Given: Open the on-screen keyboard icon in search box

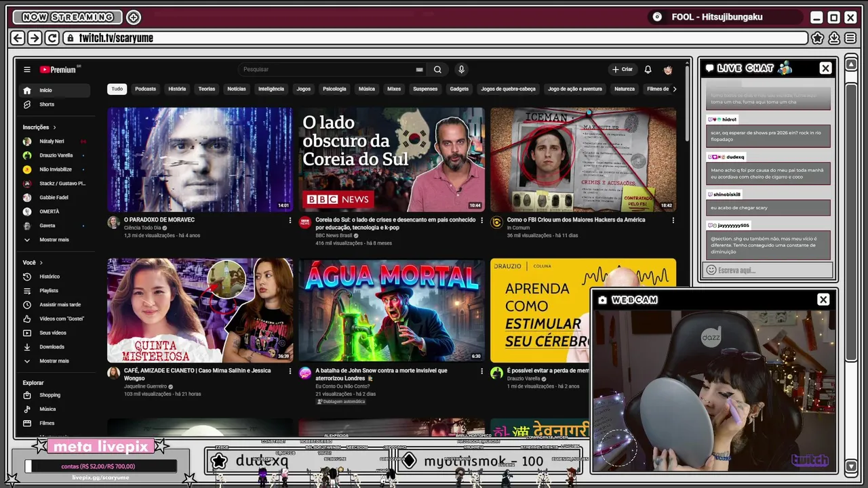Looking at the screenshot, I should (x=419, y=69).
